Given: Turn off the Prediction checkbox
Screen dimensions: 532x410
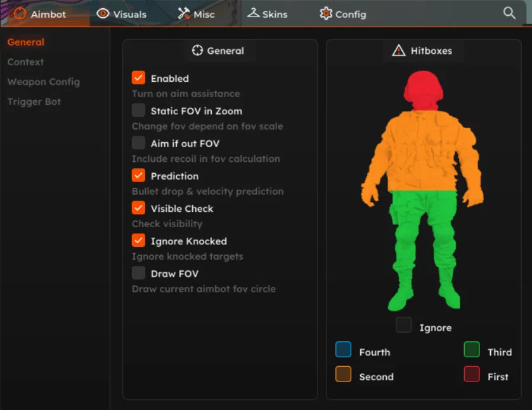Looking at the screenshot, I should pyautogui.click(x=138, y=176).
